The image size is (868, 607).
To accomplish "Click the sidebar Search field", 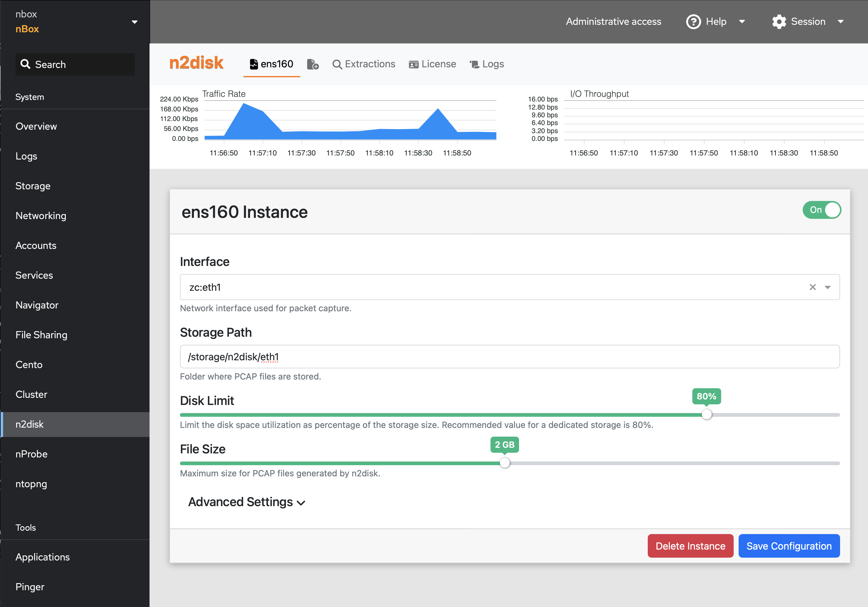I will (x=75, y=64).
